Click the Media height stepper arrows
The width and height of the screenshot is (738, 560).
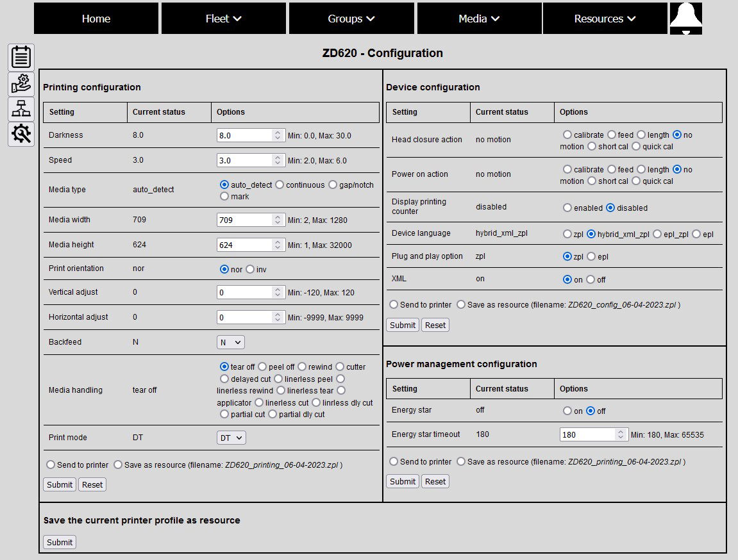[278, 245]
